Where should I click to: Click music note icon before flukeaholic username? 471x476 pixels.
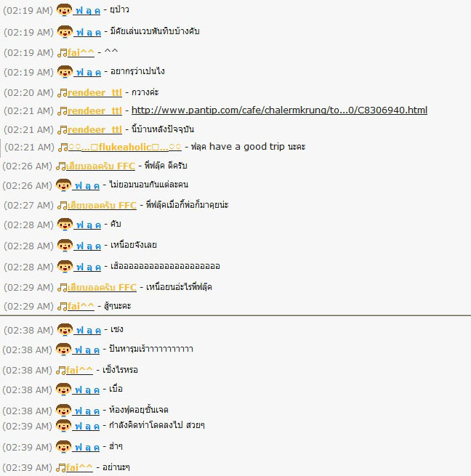click(63, 148)
